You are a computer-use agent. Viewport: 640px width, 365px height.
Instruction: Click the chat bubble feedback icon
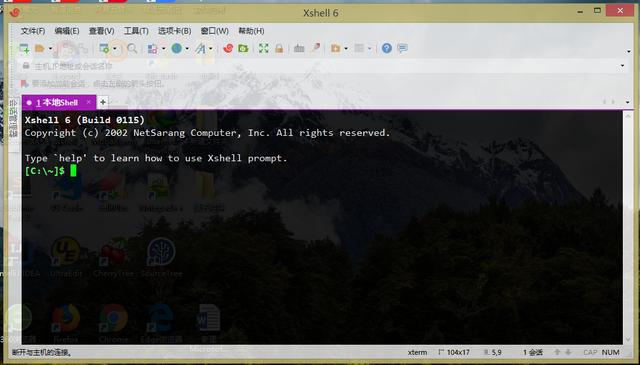point(402,49)
